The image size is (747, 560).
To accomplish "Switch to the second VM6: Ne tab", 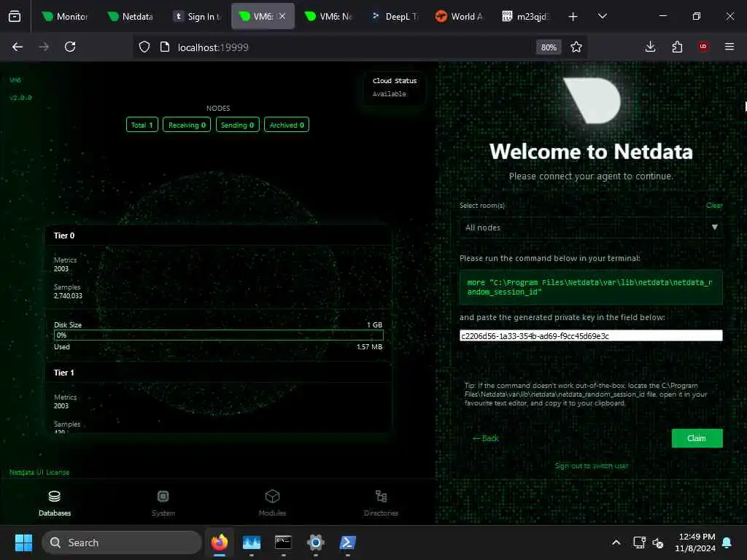I will point(329,17).
